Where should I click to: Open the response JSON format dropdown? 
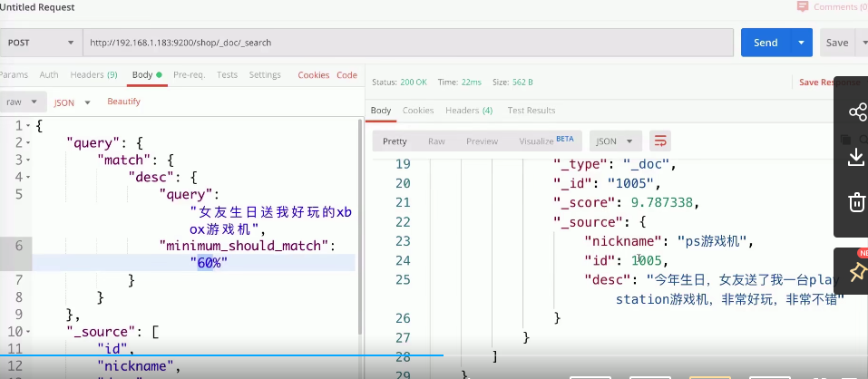tap(616, 141)
